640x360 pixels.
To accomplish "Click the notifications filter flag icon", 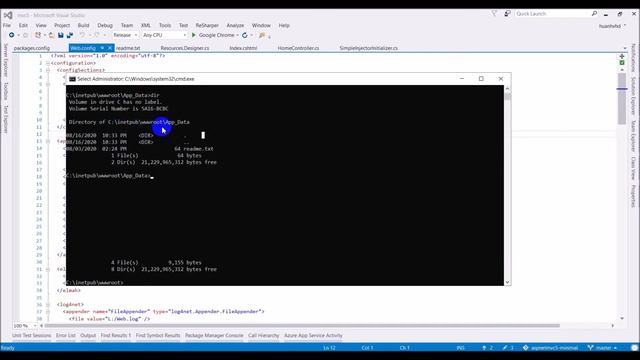I will click(x=494, y=13).
